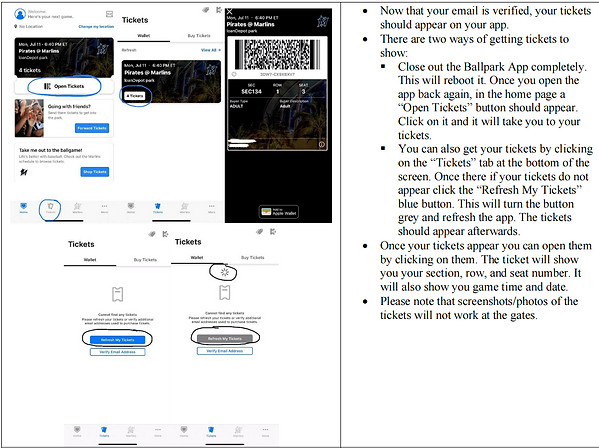Screen dimensions: 599x448
Task: Tap the location pin next to No Location
Action: pos(16,26)
